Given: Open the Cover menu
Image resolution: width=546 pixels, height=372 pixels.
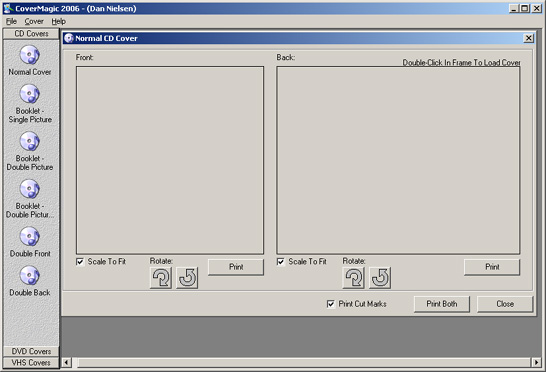Looking at the screenshot, I should coord(34,22).
